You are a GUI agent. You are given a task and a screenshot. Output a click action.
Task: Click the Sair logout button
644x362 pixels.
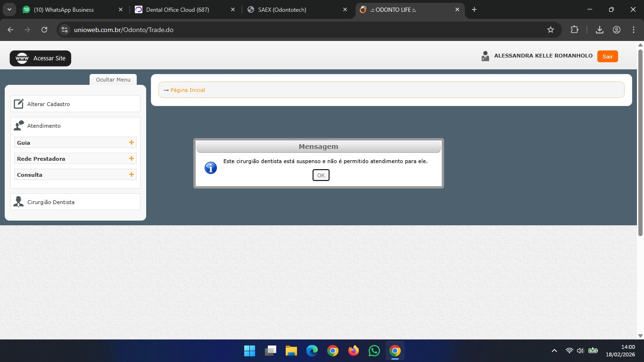pyautogui.click(x=607, y=57)
